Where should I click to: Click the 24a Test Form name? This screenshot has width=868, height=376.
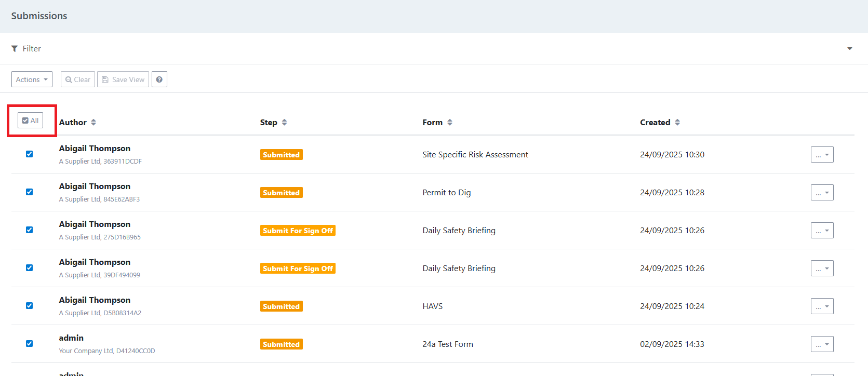click(448, 344)
